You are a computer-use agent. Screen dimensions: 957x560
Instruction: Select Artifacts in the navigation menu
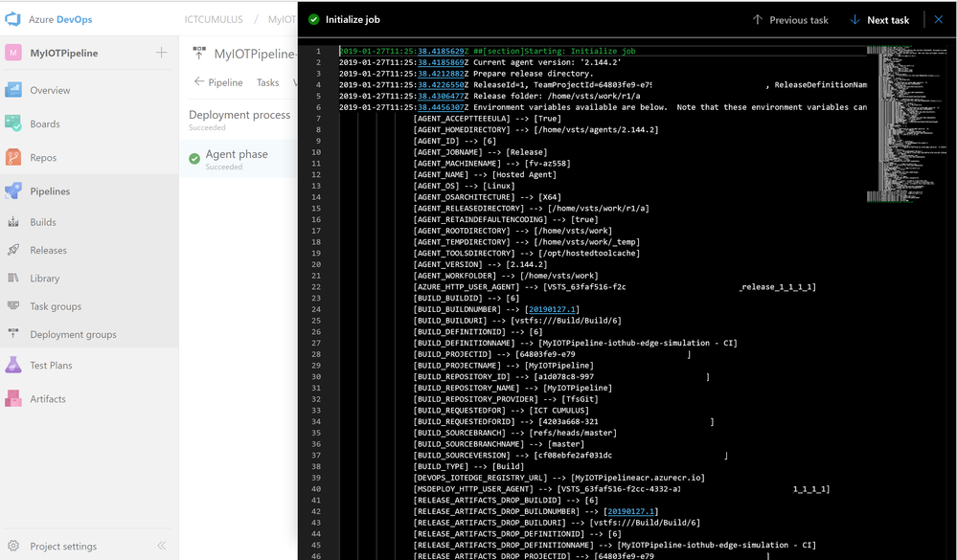(x=48, y=398)
